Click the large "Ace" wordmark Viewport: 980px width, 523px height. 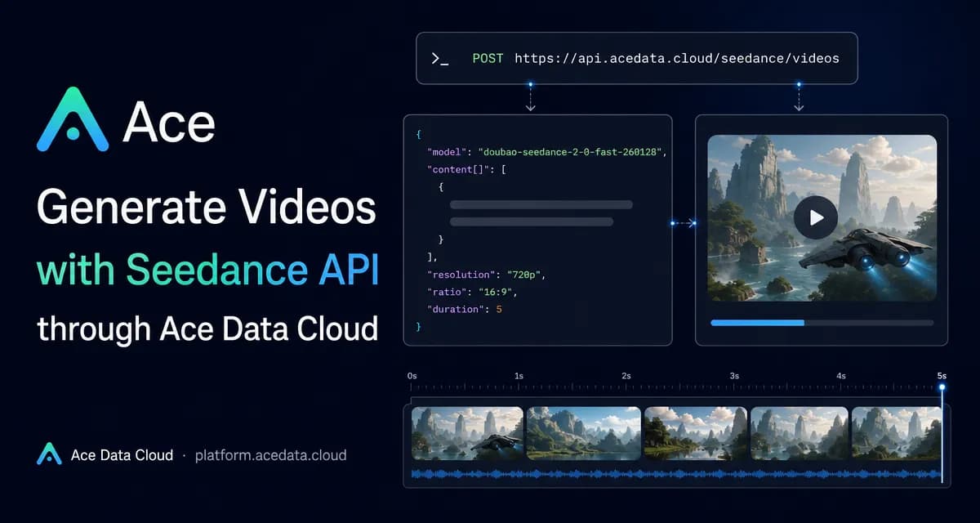coord(169,121)
